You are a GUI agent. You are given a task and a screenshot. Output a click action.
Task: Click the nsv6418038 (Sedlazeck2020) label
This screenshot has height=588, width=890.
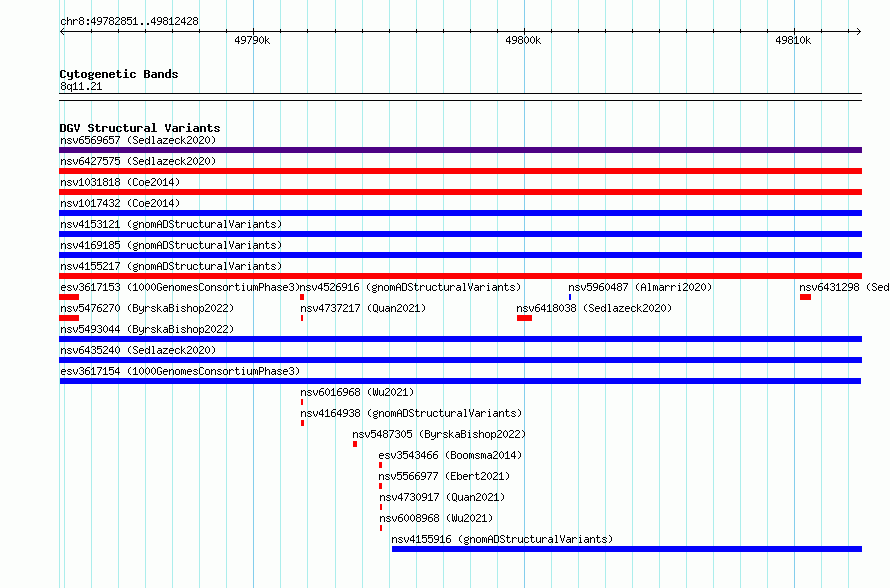point(594,308)
